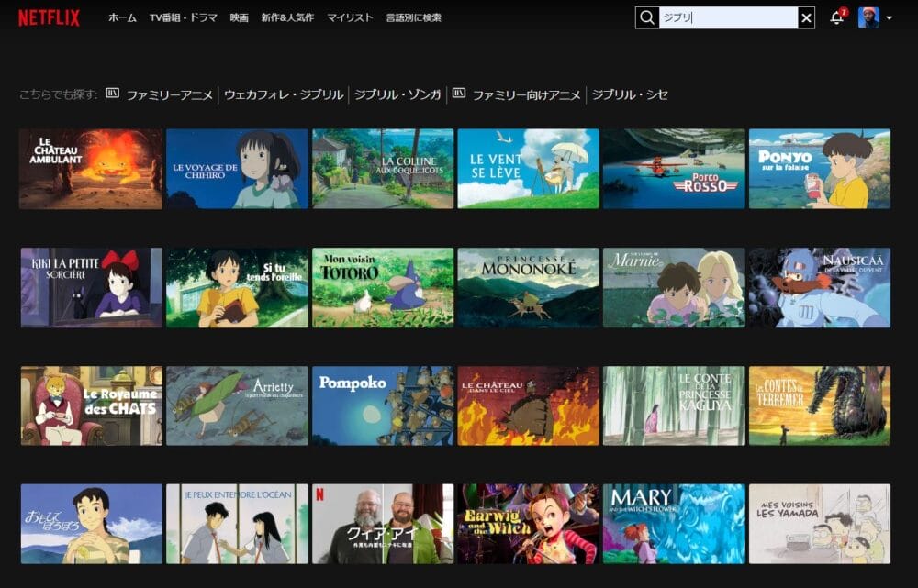Clear the search field with X
The image size is (918, 588).
click(x=806, y=17)
